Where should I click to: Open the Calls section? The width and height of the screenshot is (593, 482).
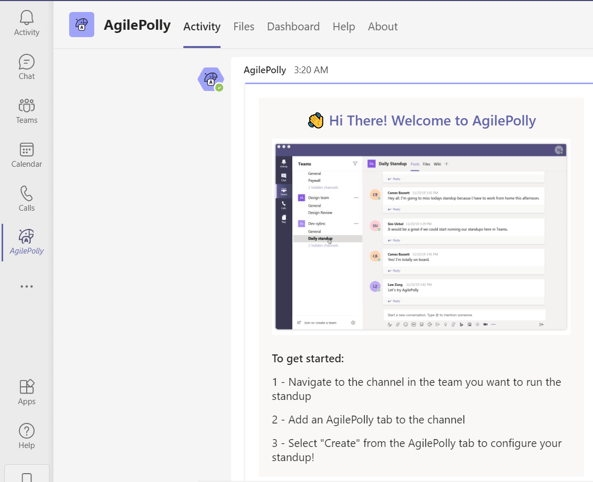tap(26, 199)
